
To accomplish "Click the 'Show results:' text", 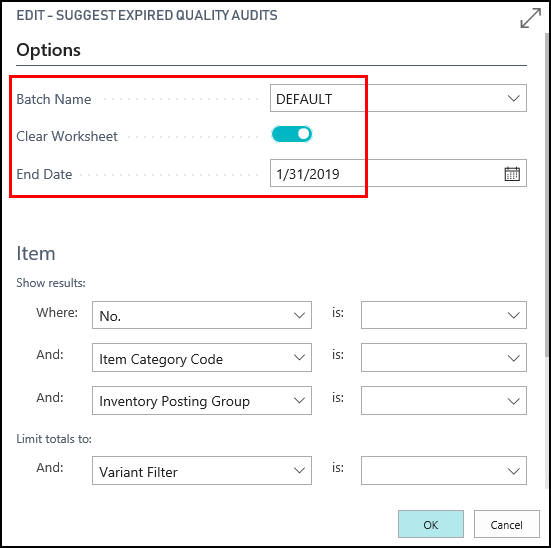I will point(51,283).
